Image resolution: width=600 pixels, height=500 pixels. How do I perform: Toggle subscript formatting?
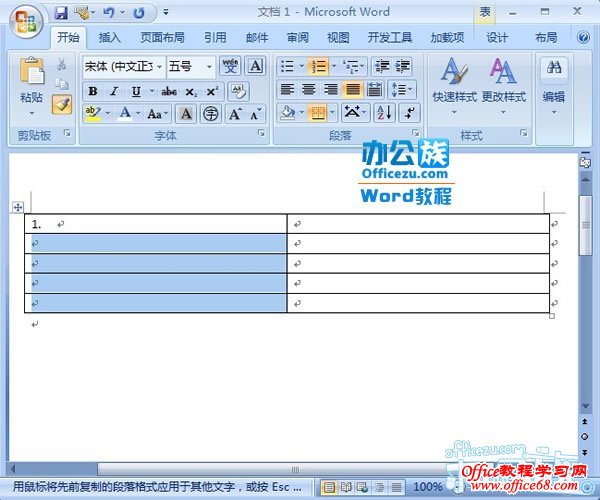[191, 92]
